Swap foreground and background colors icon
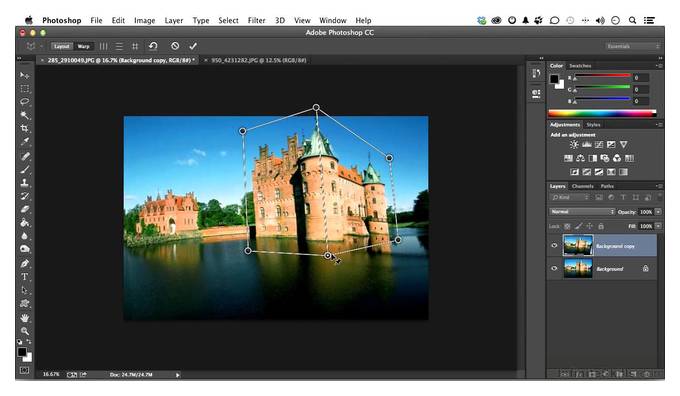The width and height of the screenshot is (680, 396). pyautogui.click(x=29, y=342)
